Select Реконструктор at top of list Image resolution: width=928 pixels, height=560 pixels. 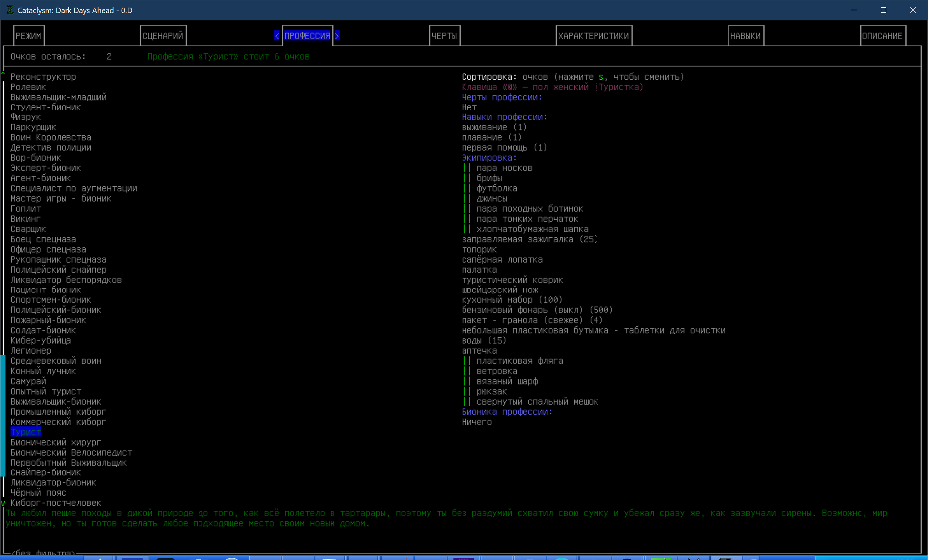pyautogui.click(x=43, y=77)
